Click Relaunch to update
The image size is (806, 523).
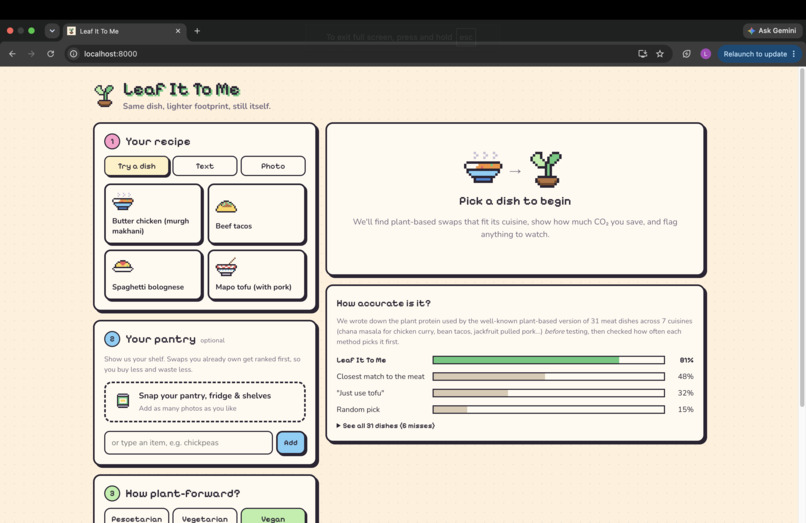click(x=755, y=53)
